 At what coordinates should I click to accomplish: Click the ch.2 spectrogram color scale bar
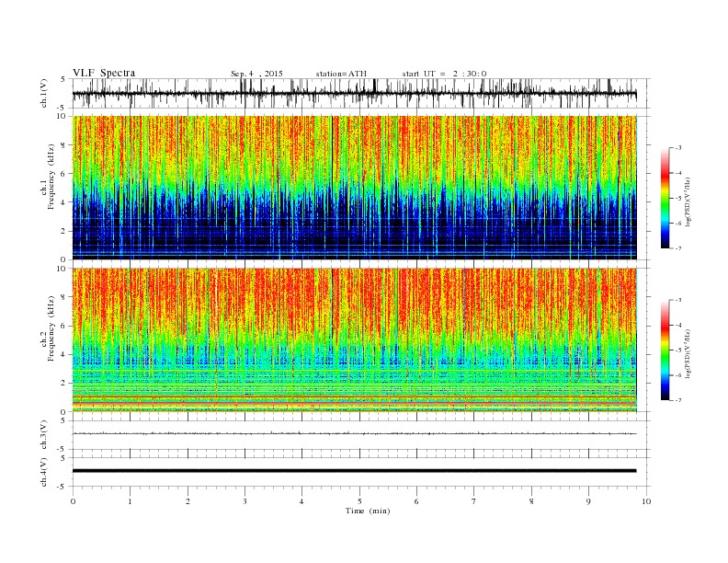(665, 350)
